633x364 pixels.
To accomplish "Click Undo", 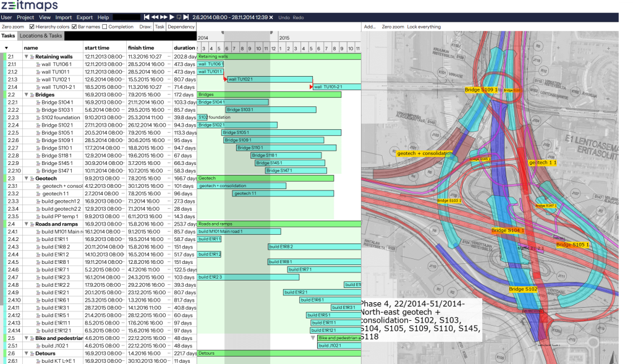I will pos(284,17).
